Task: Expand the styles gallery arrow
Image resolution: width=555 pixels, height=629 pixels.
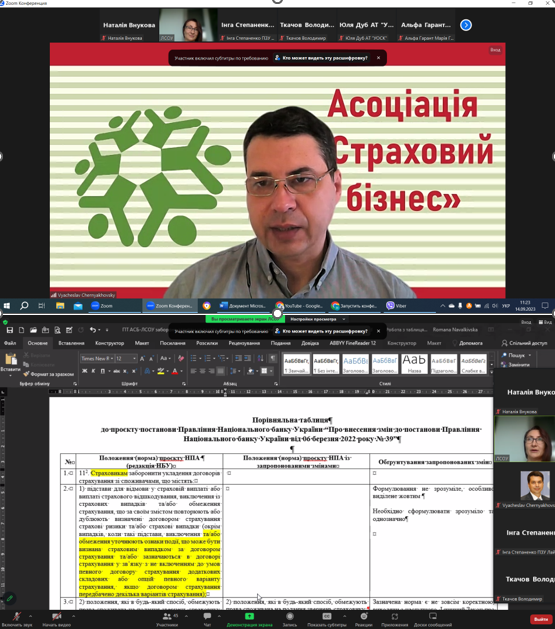Action: tap(492, 372)
